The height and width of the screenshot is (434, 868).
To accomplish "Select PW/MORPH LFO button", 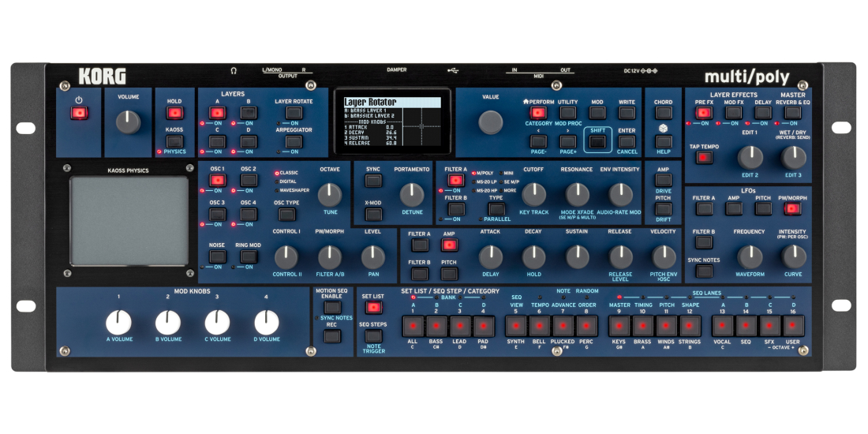I will pyautogui.click(x=793, y=208).
